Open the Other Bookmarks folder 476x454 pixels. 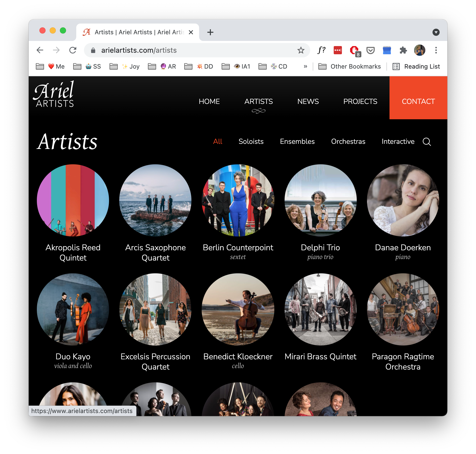[350, 67]
